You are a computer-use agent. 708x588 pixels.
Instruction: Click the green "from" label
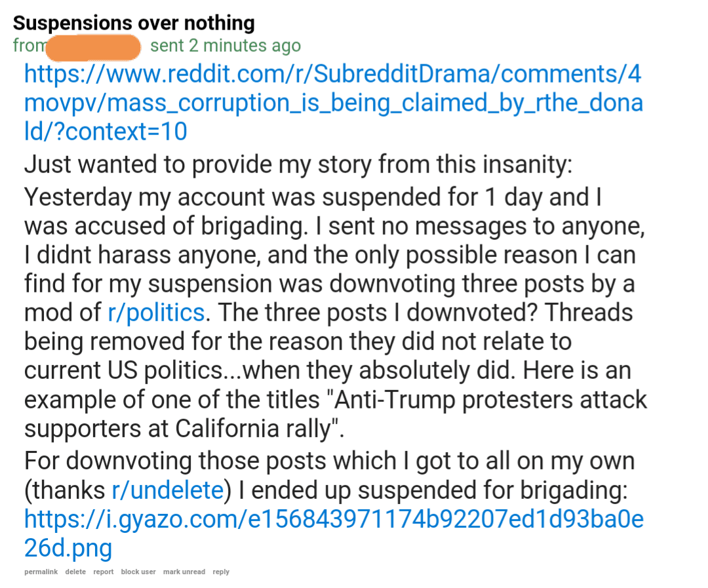(x=29, y=46)
